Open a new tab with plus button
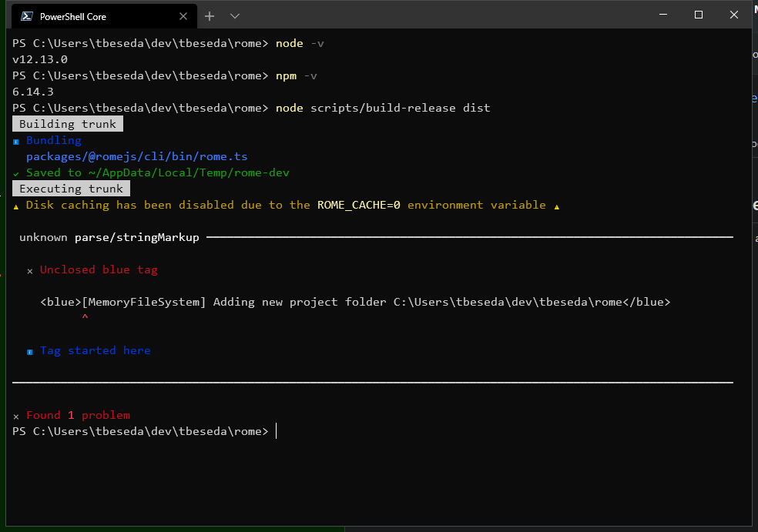 210,16
